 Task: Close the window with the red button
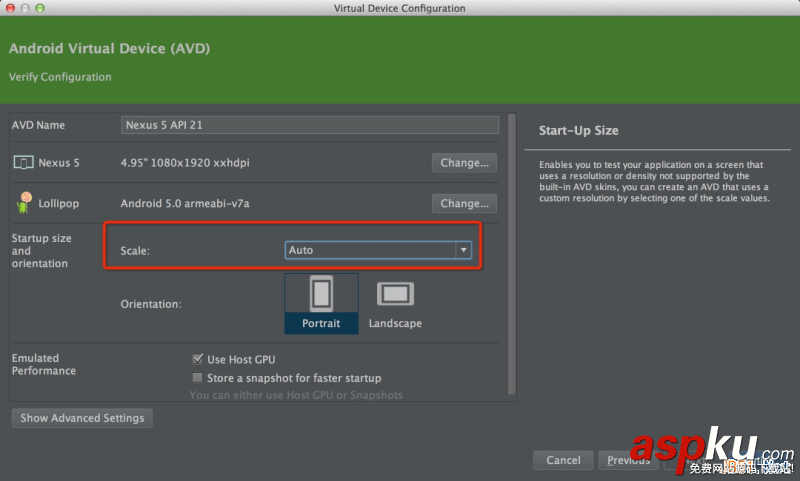(10, 8)
